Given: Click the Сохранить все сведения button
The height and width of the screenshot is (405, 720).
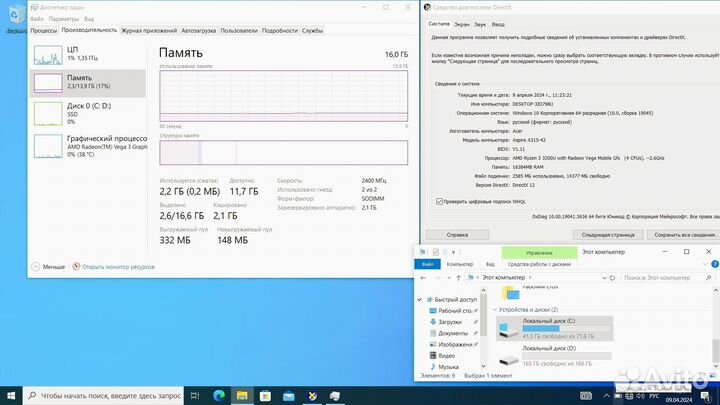Looking at the screenshot, I should click(684, 235).
